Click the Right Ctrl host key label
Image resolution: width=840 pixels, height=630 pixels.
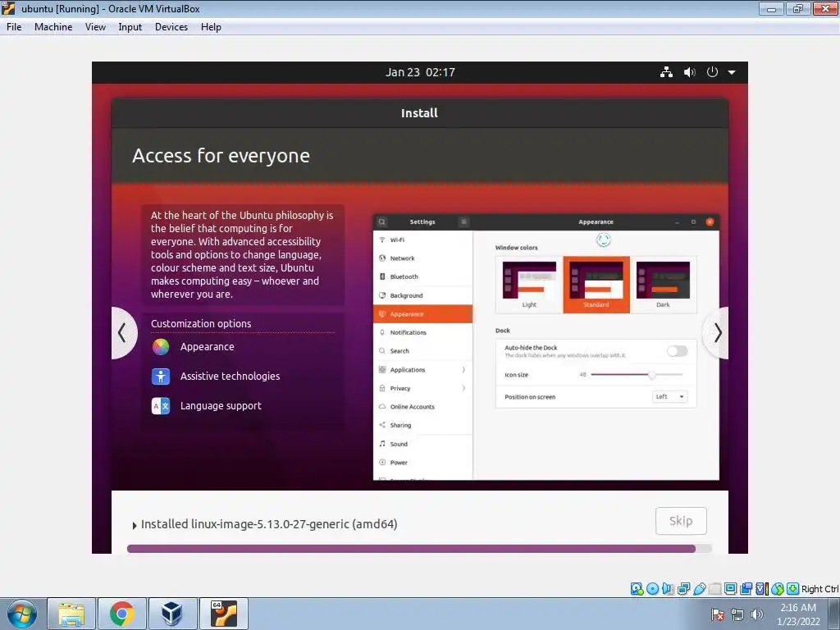click(x=819, y=589)
